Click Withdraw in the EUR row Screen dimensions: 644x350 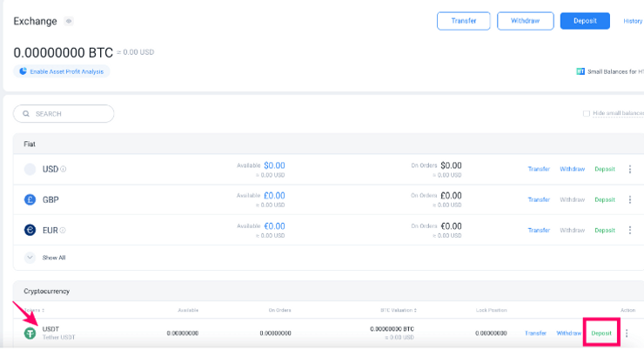pos(572,230)
